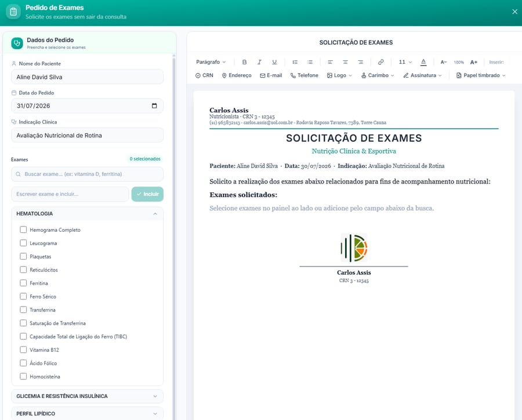
Task: Open the font size 11 dropdown
Action: pos(405,62)
